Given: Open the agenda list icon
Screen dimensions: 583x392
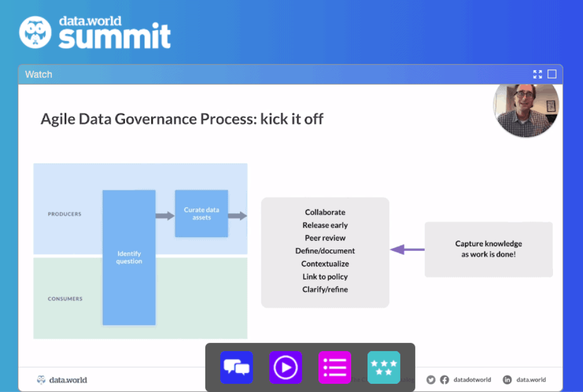Looking at the screenshot, I should click(x=335, y=367).
